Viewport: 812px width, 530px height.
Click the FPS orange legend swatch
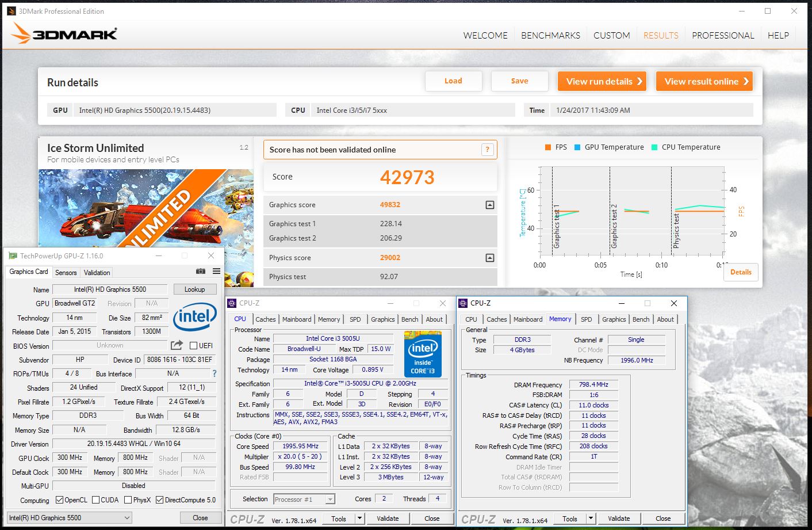coord(548,147)
